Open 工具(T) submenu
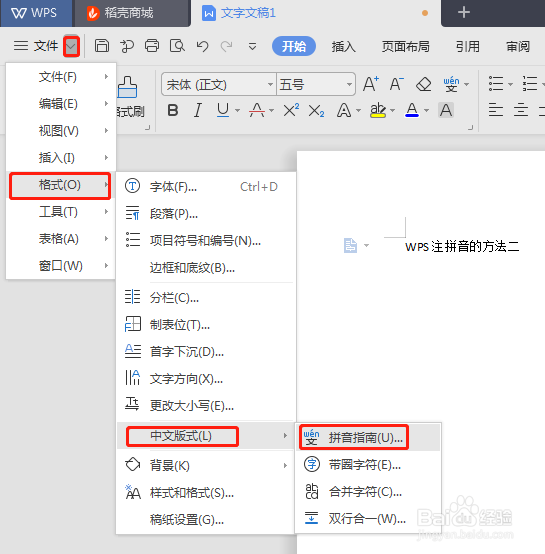 click(61, 212)
